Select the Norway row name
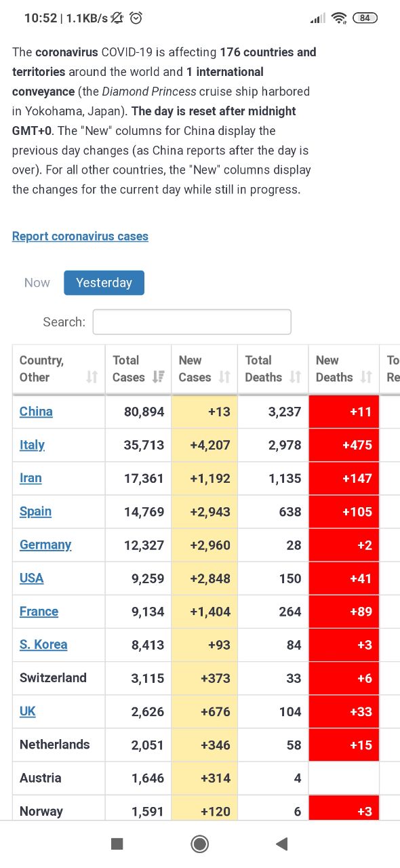This screenshot has height=868, width=400. click(x=41, y=811)
